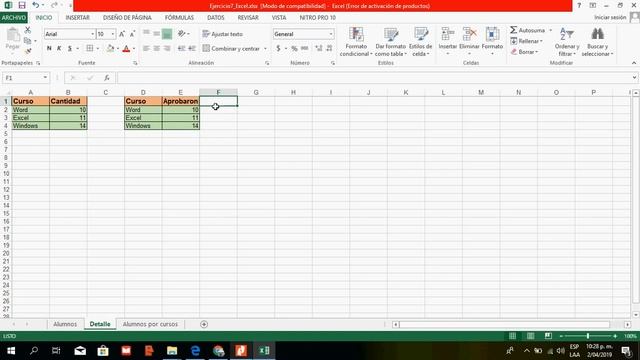Increase decimal places
Screen dimensions: 640x360
point(318,48)
